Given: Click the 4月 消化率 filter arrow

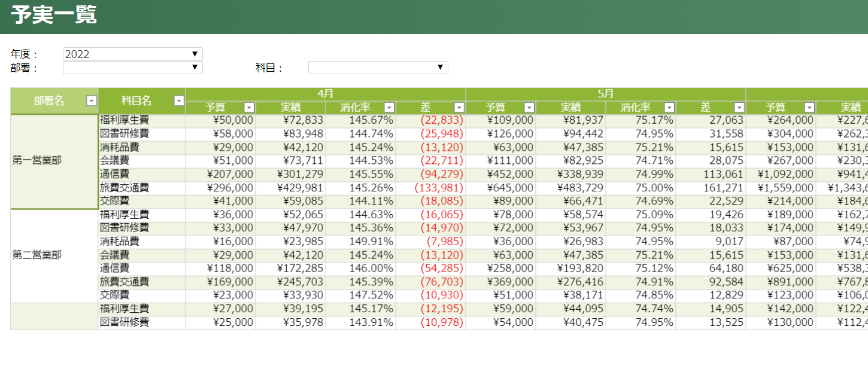Looking at the screenshot, I should pos(389,108).
